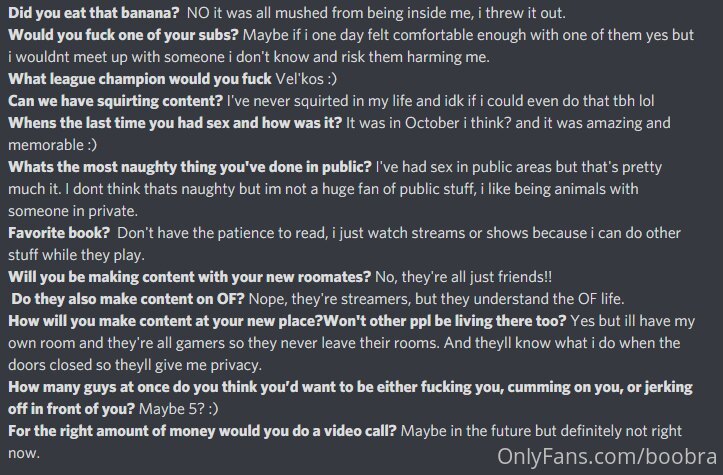Click the answer "Nope, they're streamers"
This screenshot has width=723, height=475.
coord(329,299)
